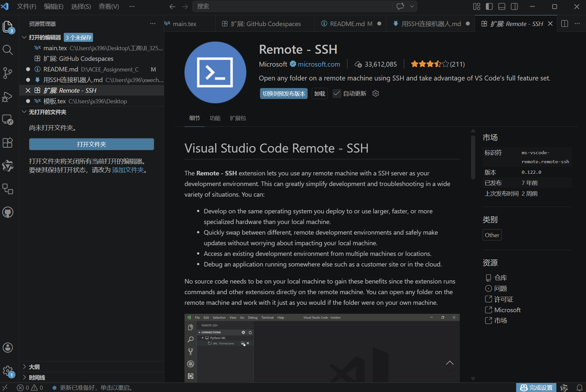The width and height of the screenshot is (586, 392).
Task: Switch to the 功能 tab
Action: tap(215, 118)
